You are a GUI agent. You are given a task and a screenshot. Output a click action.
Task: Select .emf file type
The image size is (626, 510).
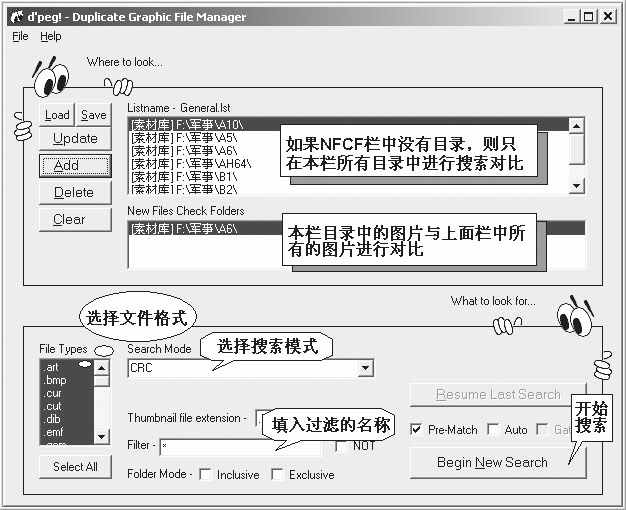pos(67,432)
